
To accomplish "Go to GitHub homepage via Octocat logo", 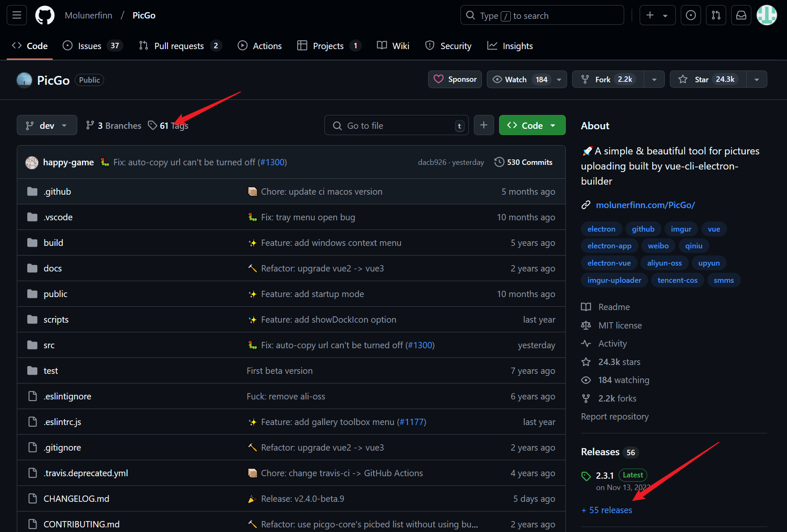I will click(x=45, y=16).
